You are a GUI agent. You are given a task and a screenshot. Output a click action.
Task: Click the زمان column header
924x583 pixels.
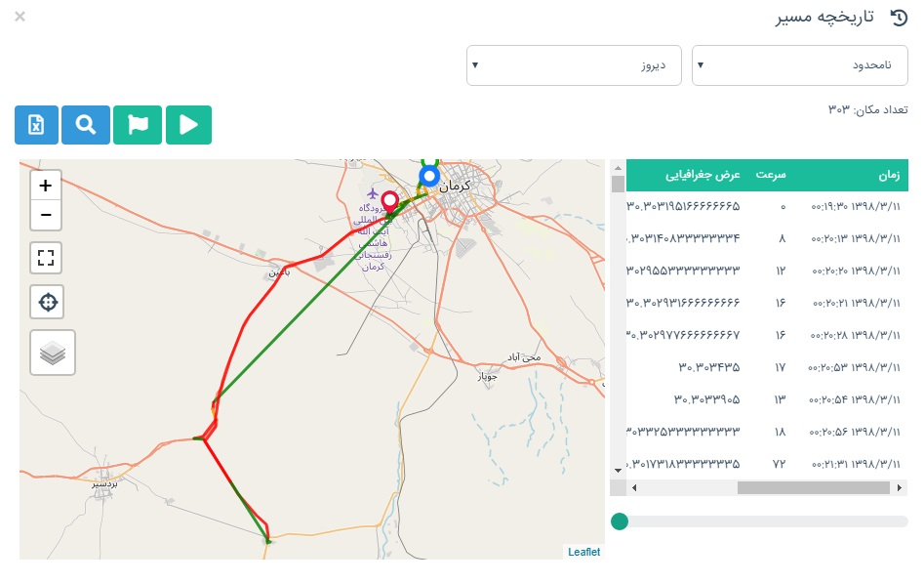pyautogui.click(x=888, y=176)
